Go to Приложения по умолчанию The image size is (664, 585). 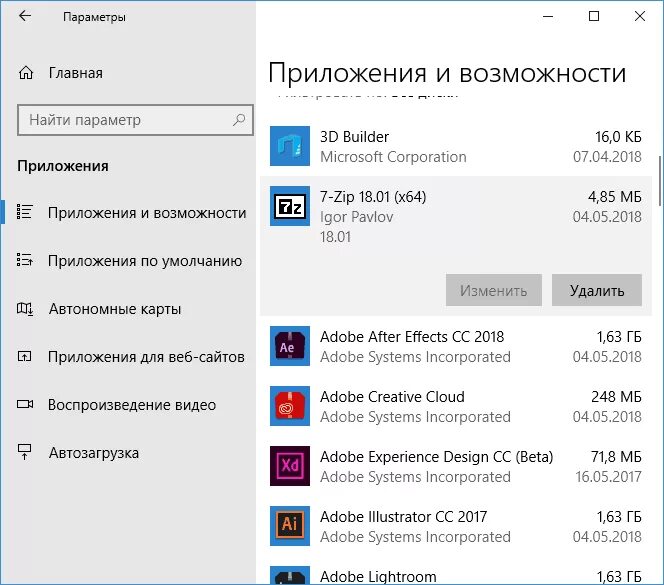pos(144,261)
